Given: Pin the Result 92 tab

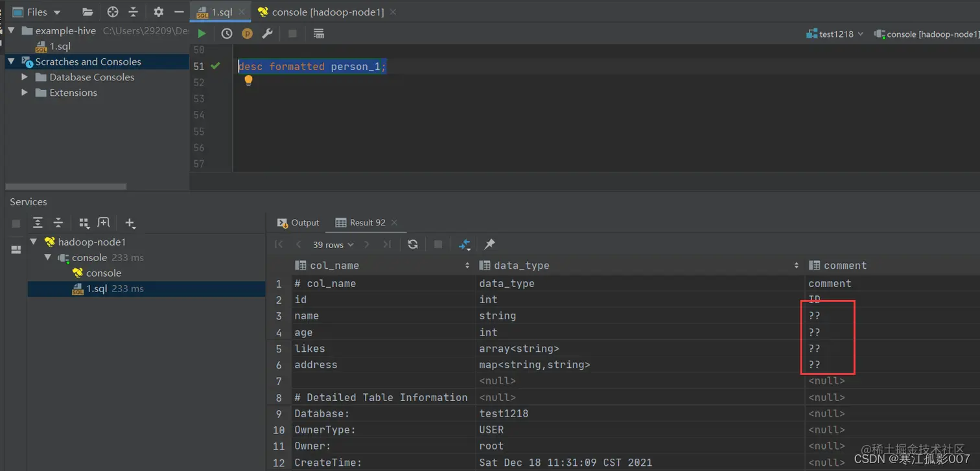Looking at the screenshot, I should click(x=489, y=244).
